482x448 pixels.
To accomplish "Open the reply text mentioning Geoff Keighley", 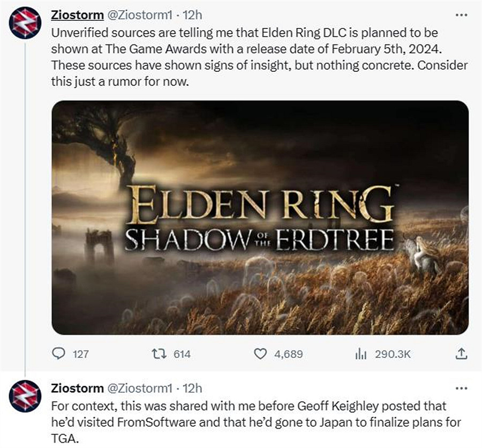I will 252,422.
